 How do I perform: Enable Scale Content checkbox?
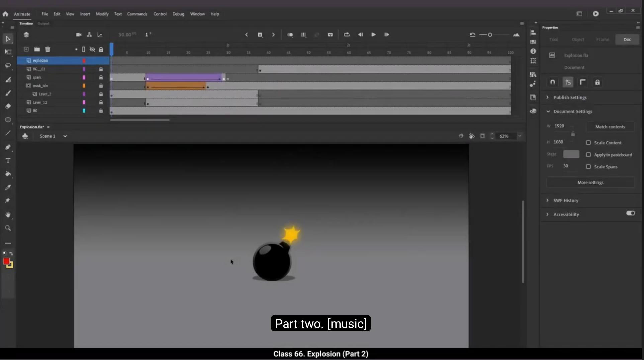(x=588, y=143)
